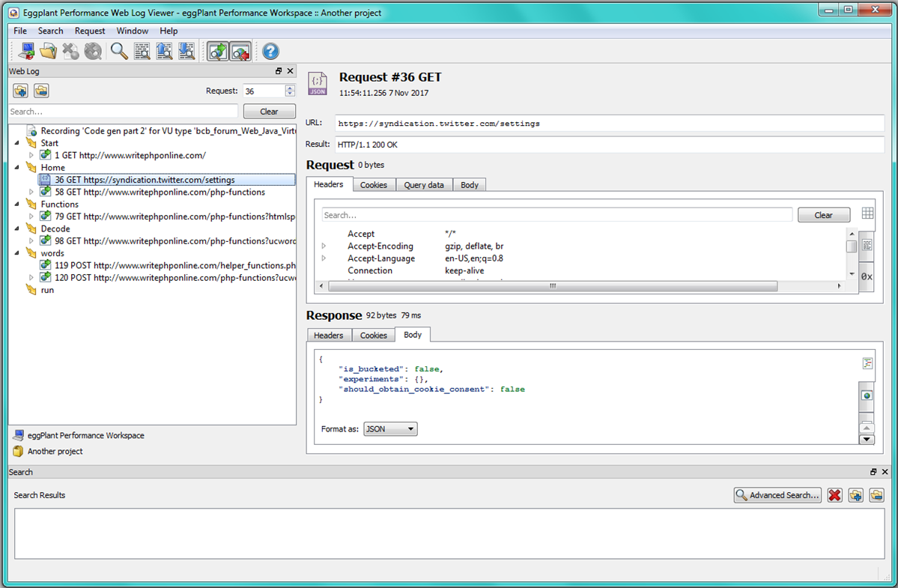Click the open folder toolbar icon

[x=49, y=51]
